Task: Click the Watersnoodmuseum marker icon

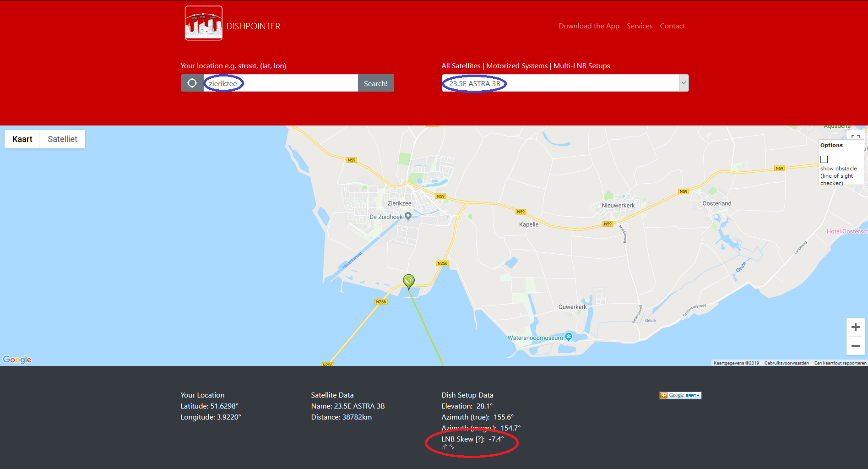Action: [x=569, y=337]
